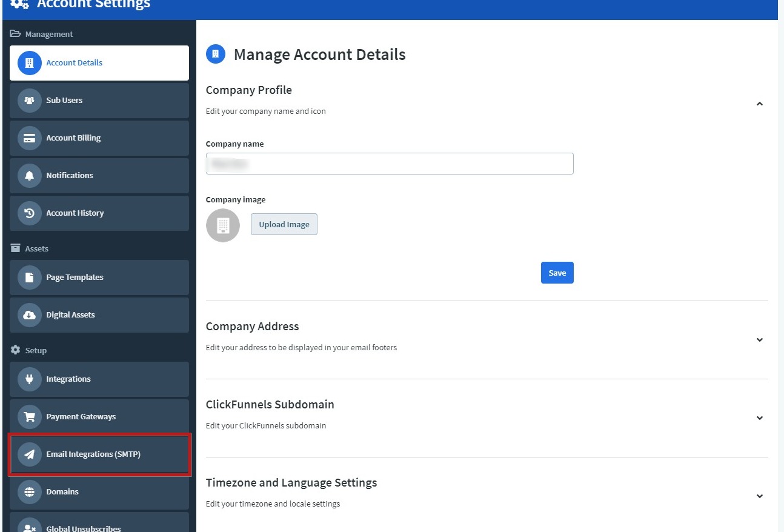
Task: Click the Account History clock icon
Action: click(x=29, y=213)
